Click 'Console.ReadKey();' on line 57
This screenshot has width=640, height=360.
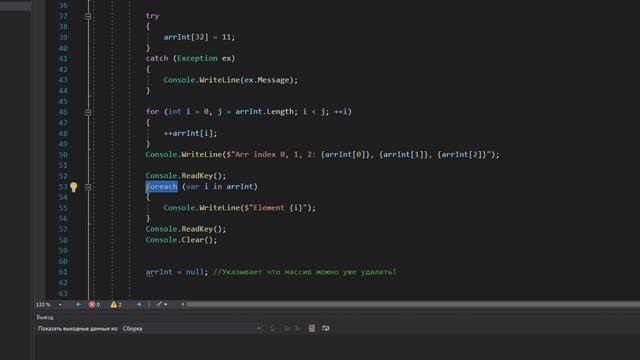[186, 229]
